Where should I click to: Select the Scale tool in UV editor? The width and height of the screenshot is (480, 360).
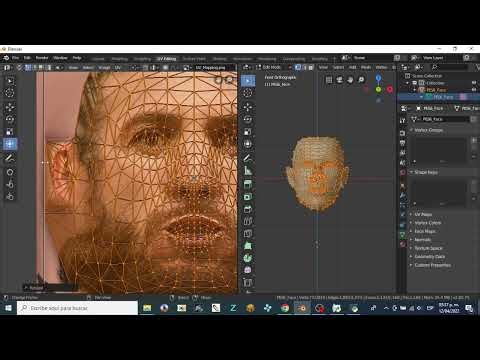coord(10,131)
